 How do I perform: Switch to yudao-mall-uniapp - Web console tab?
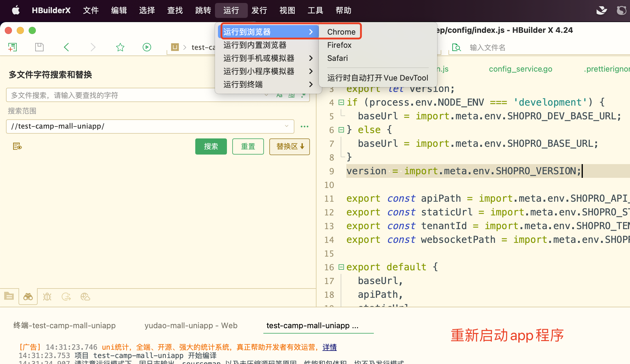[x=191, y=326]
